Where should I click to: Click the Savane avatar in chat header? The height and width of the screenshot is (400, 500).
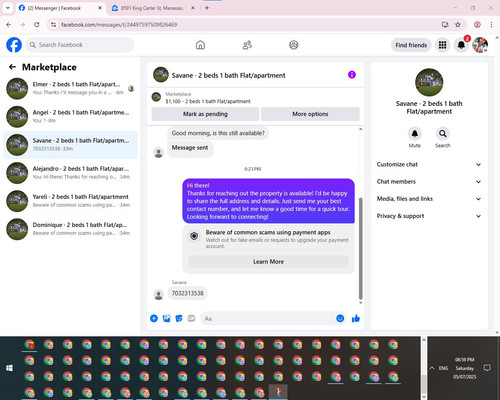[161, 75]
